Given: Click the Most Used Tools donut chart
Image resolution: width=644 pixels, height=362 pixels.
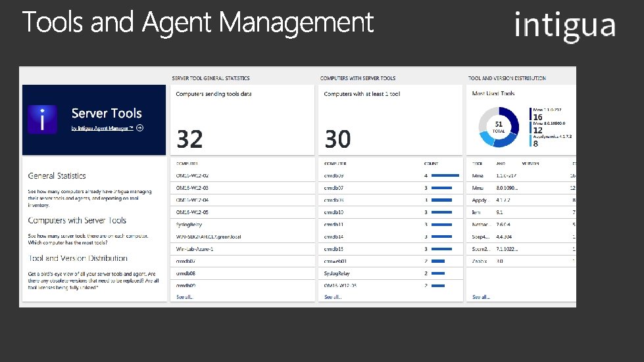Looking at the screenshot, I should (499, 127).
